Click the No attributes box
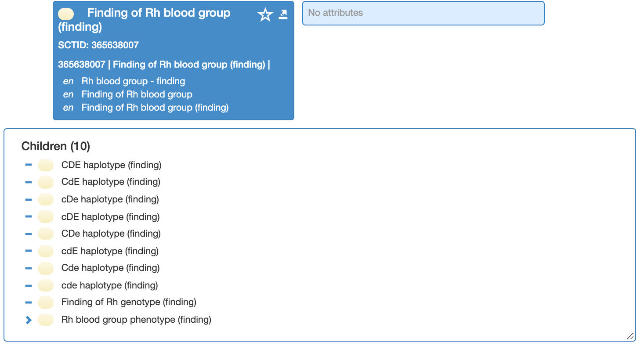Image resolution: width=644 pixels, height=346 pixels. pyautogui.click(x=423, y=13)
